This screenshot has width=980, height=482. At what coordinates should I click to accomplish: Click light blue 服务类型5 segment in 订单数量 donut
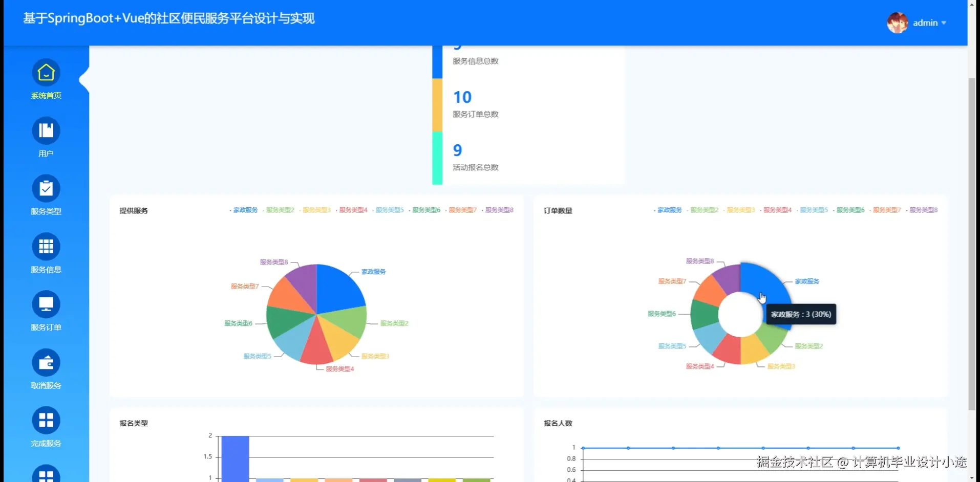pyautogui.click(x=711, y=336)
